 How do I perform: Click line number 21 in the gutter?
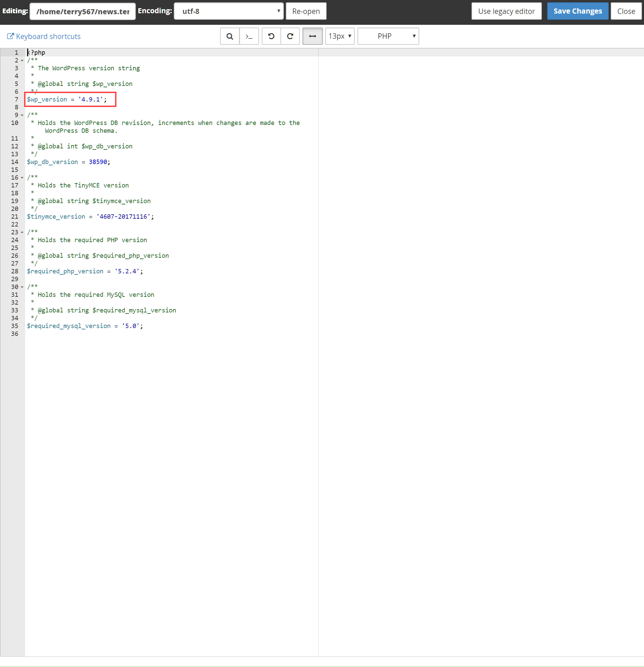(x=15, y=216)
